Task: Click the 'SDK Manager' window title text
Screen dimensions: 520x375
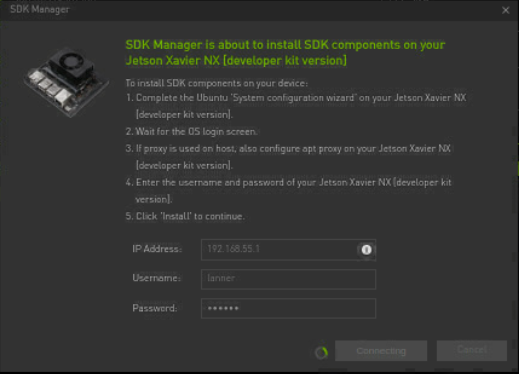Action: [x=40, y=9]
